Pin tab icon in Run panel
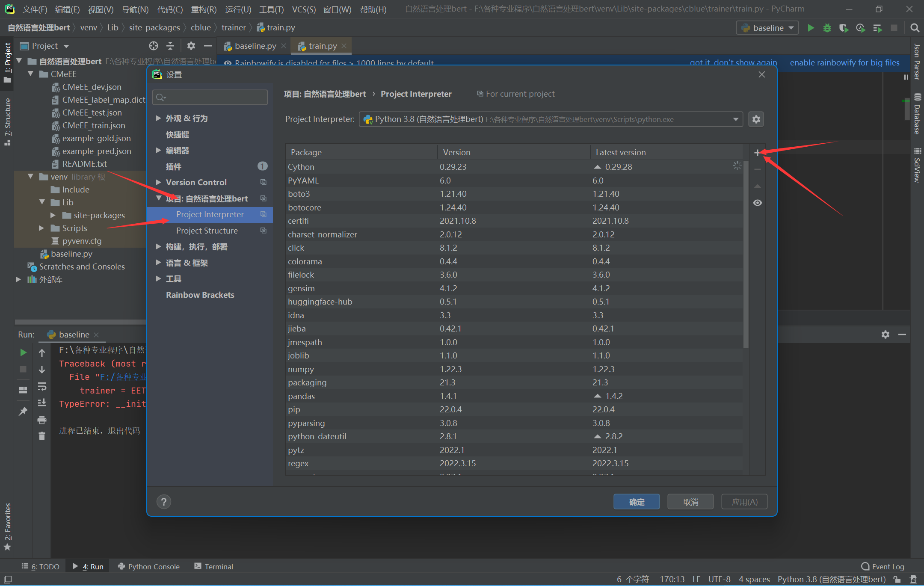The height and width of the screenshot is (586, 924). 23,411
